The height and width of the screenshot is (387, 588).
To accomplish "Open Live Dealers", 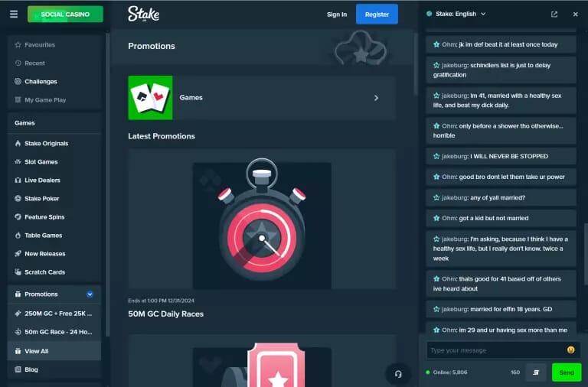I will (x=54, y=180).
